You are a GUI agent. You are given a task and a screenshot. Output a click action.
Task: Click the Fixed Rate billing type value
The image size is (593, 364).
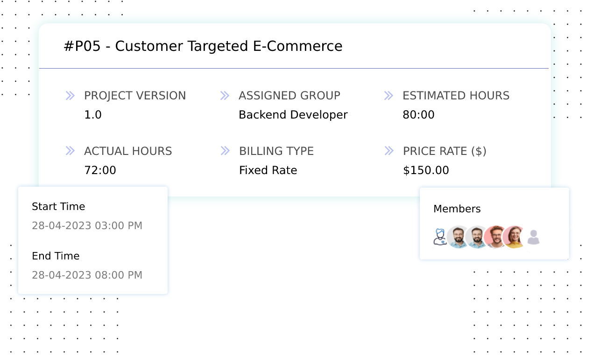pyautogui.click(x=268, y=170)
